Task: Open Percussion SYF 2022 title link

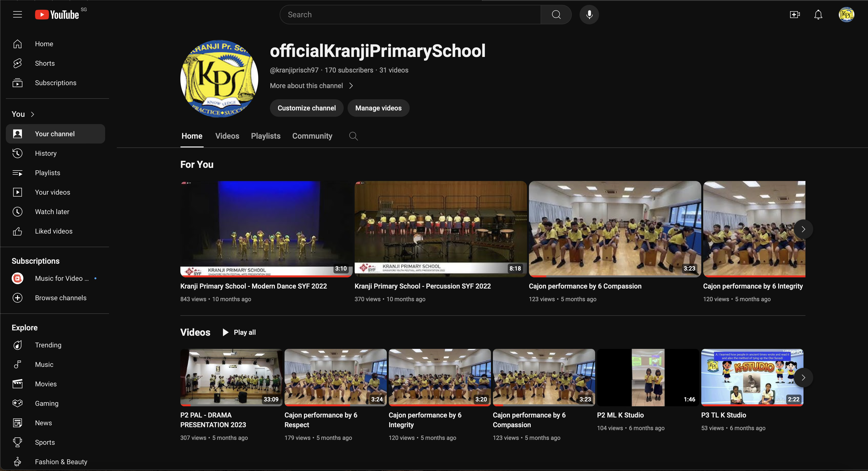Action: coord(423,286)
